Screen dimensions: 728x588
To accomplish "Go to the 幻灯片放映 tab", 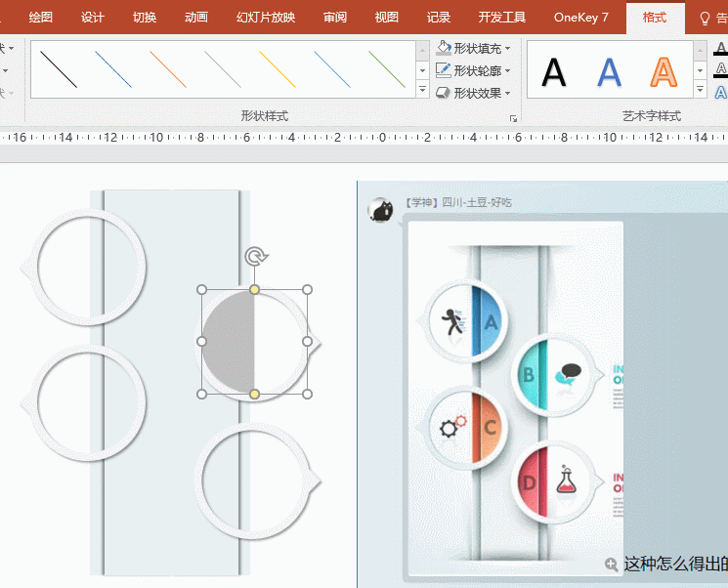I will pos(265,18).
